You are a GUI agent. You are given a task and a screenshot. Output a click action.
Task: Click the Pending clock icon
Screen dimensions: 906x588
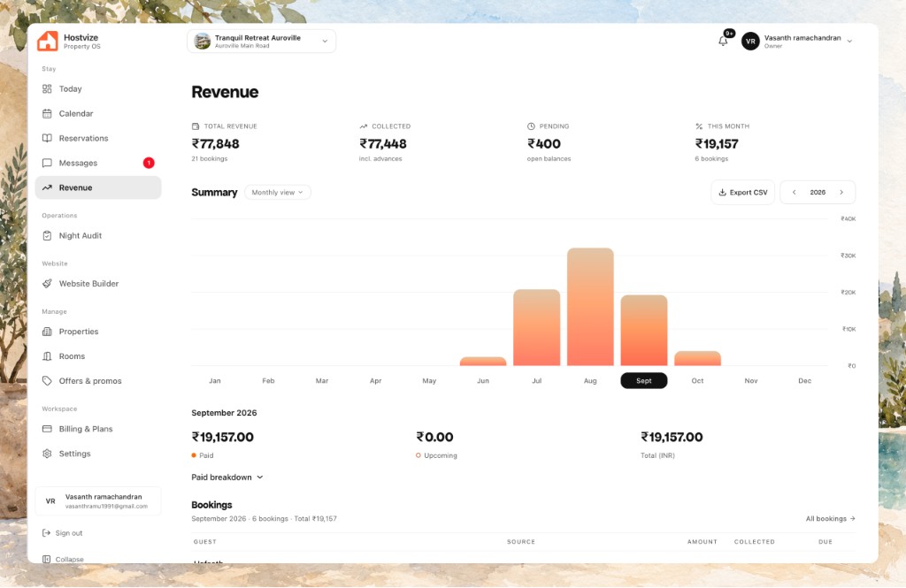coord(531,126)
